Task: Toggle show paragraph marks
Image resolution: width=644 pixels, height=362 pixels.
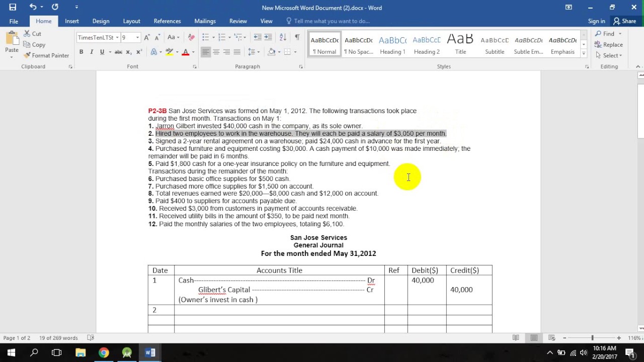Action: click(297, 37)
